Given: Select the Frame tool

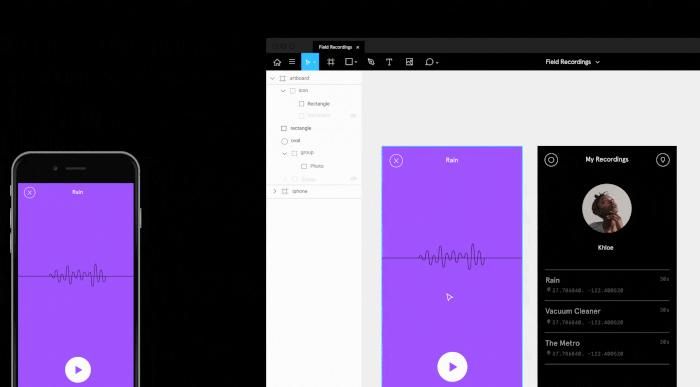Looking at the screenshot, I should pos(331,62).
